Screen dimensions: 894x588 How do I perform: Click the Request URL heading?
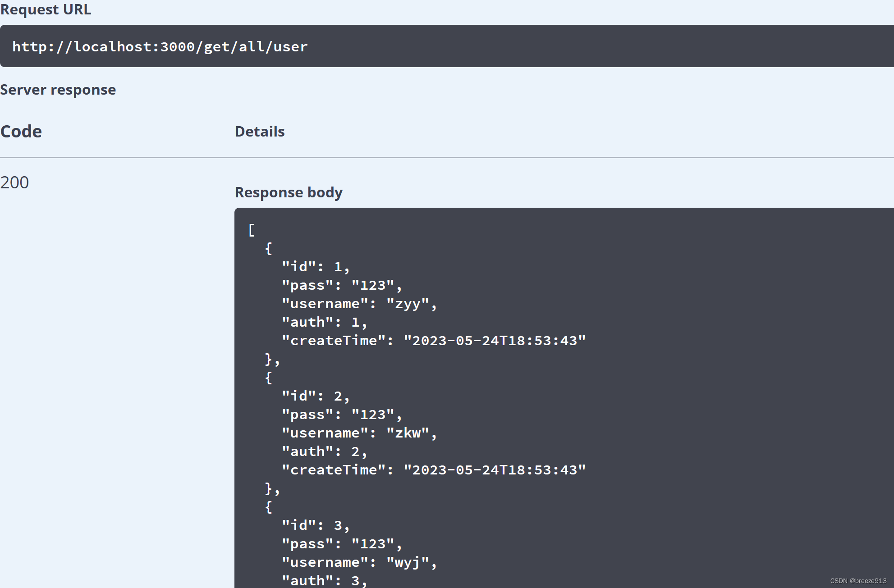[x=46, y=9]
